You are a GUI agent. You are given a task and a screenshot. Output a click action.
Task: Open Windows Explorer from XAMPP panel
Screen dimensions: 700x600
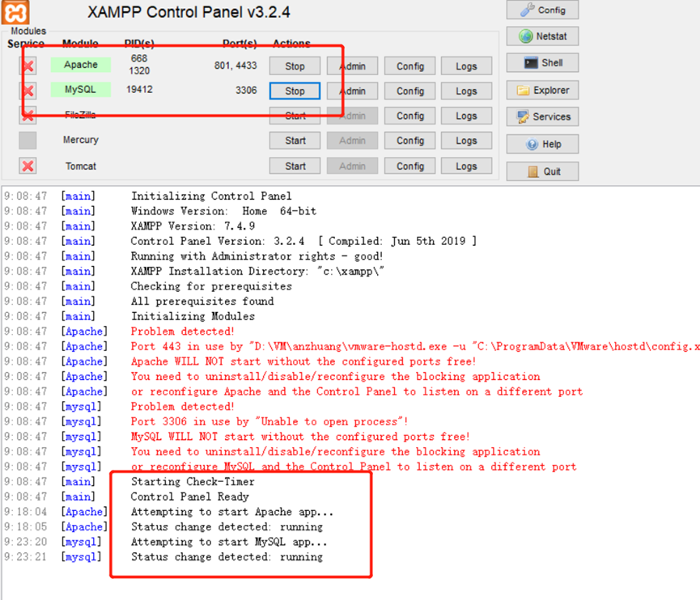pyautogui.click(x=541, y=90)
